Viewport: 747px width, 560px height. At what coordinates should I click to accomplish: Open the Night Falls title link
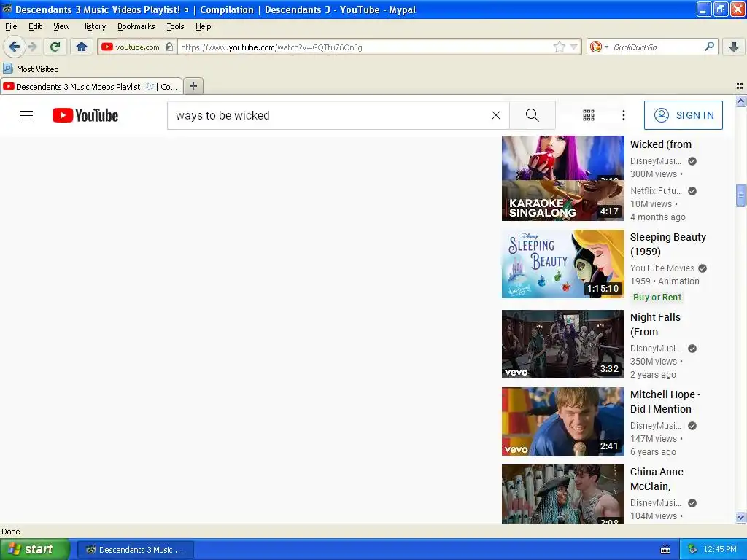coord(655,324)
